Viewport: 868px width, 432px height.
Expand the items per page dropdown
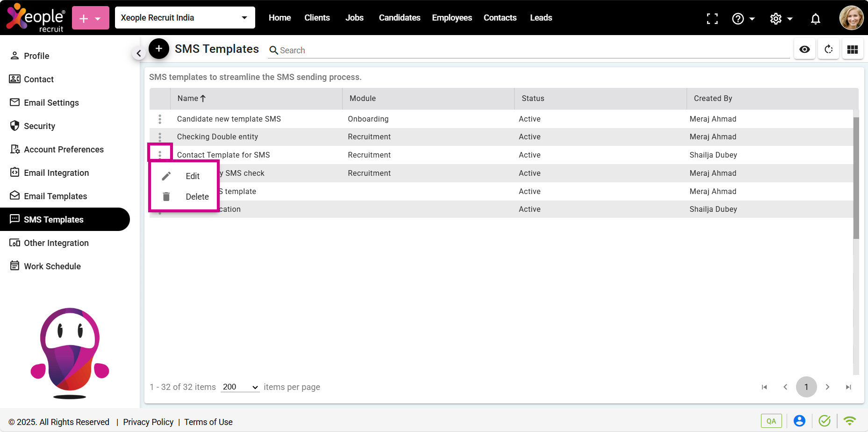[240, 387]
